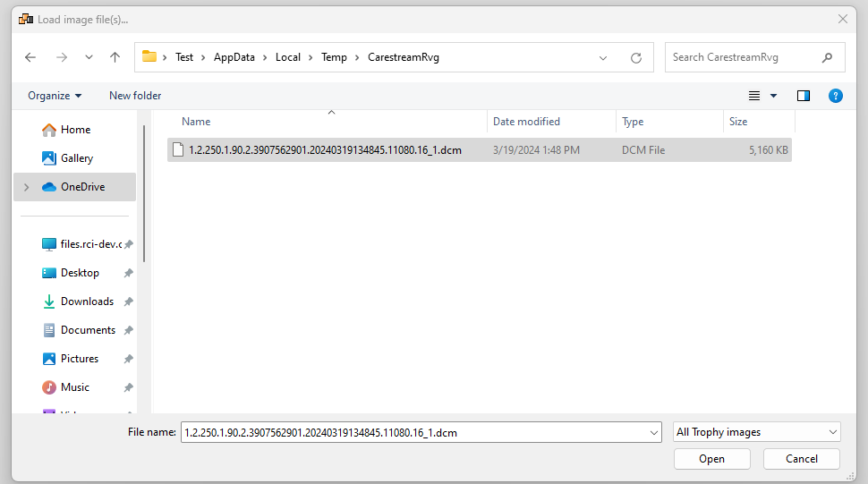Open the Downloads folder in sidebar
The width and height of the screenshot is (868, 484).
[87, 301]
